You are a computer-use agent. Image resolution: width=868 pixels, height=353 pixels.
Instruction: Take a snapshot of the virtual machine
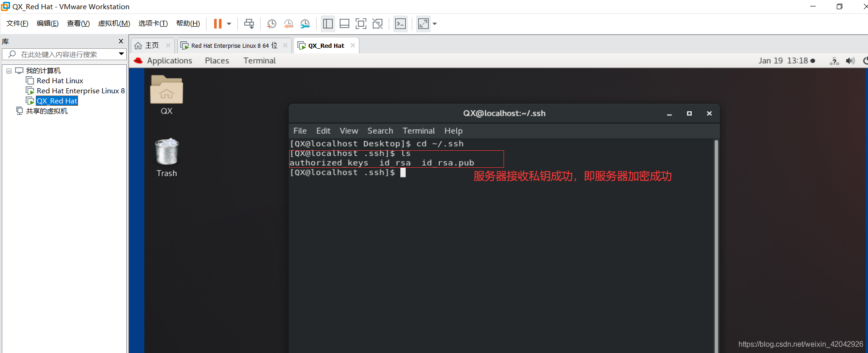(x=271, y=23)
